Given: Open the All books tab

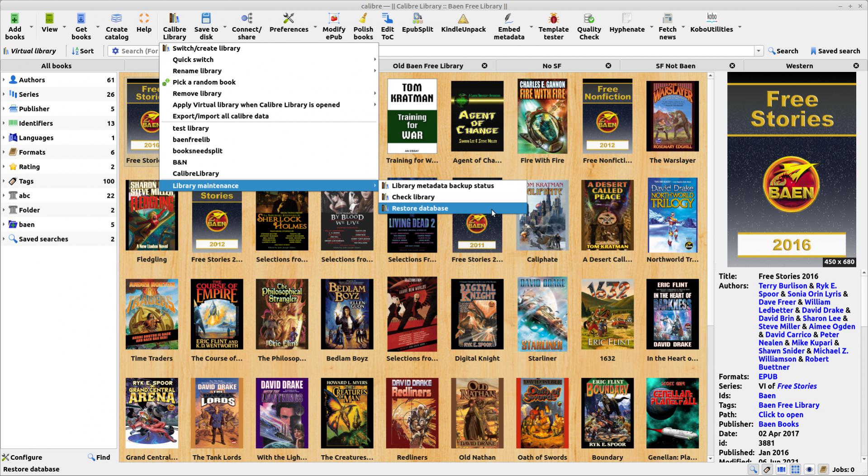Looking at the screenshot, I should point(56,66).
